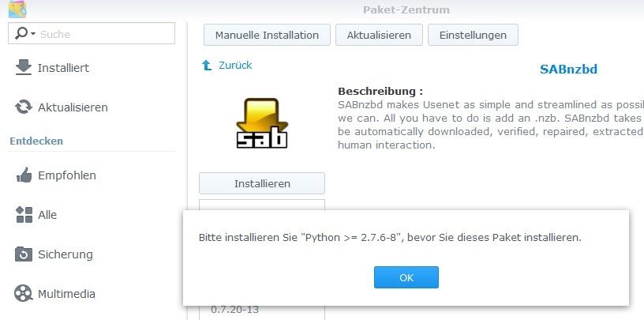This screenshot has height=320, width=644.
Task: Go to the Sicherung category
Action: (66, 254)
